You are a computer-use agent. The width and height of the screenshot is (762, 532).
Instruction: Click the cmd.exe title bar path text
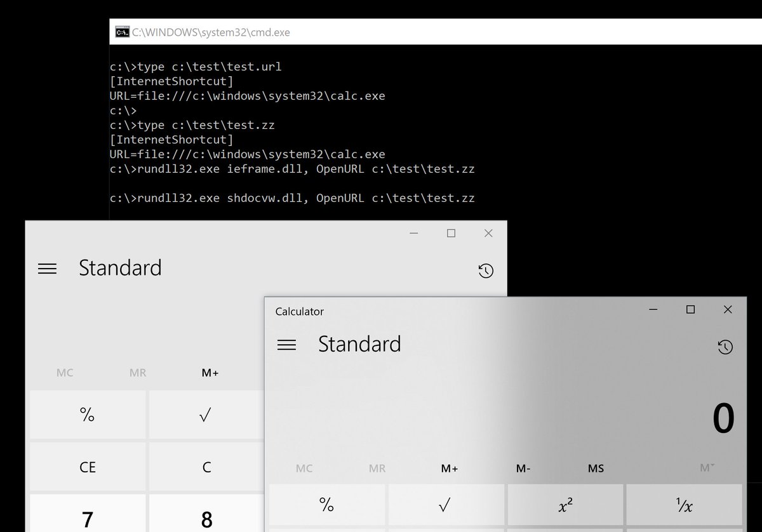click(x=211, y=32)
